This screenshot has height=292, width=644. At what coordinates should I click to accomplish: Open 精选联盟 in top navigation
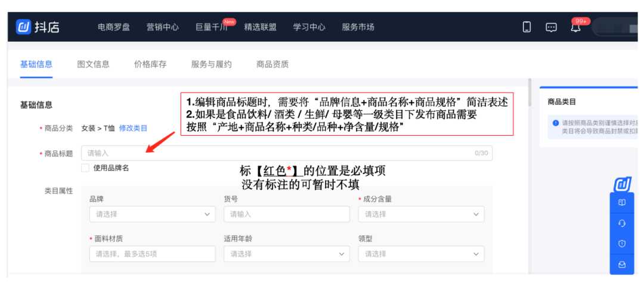[261, 27]
